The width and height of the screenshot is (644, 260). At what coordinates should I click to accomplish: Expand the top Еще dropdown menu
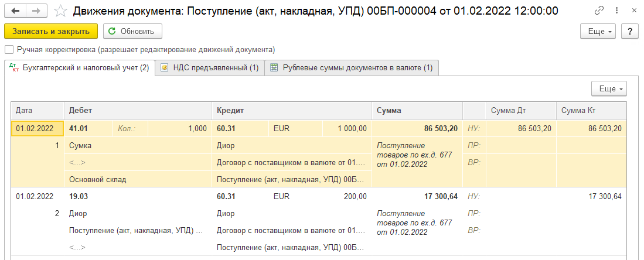[x=598, y=31]
